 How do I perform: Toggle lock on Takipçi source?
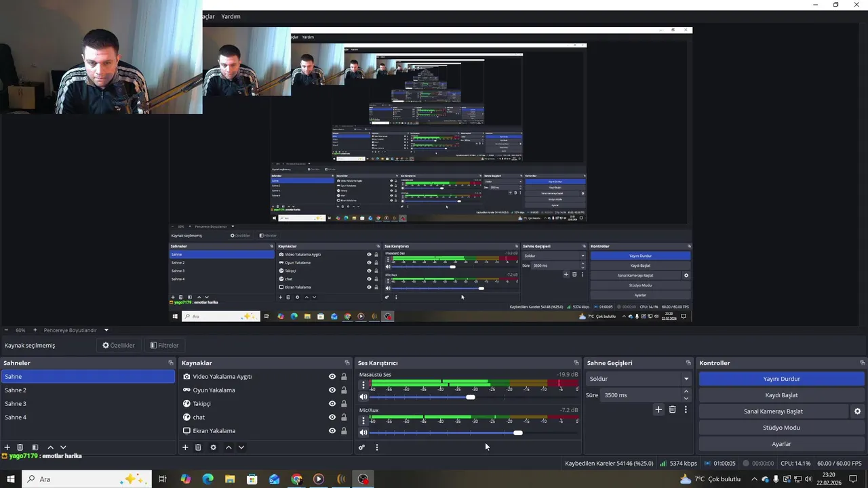(x=344, y=404)
